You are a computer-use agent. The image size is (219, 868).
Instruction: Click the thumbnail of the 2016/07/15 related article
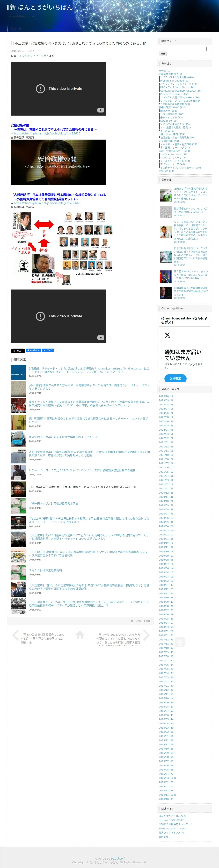[x=18, y=389]
